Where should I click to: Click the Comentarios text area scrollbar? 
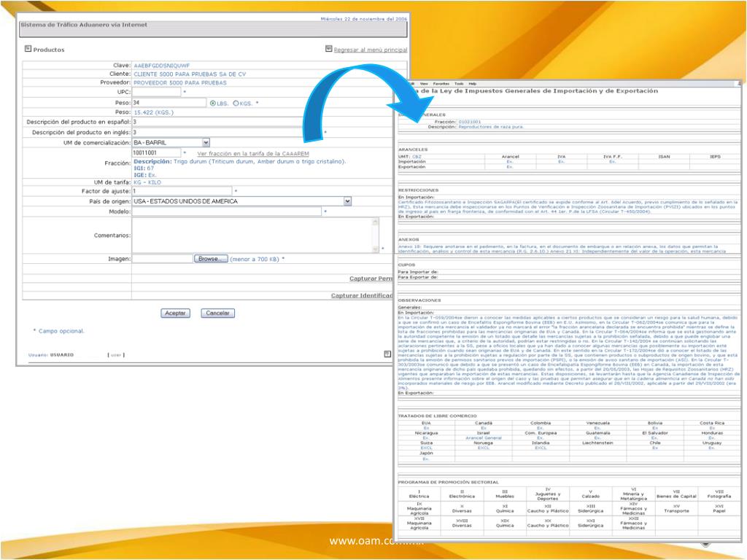(376, 236)
